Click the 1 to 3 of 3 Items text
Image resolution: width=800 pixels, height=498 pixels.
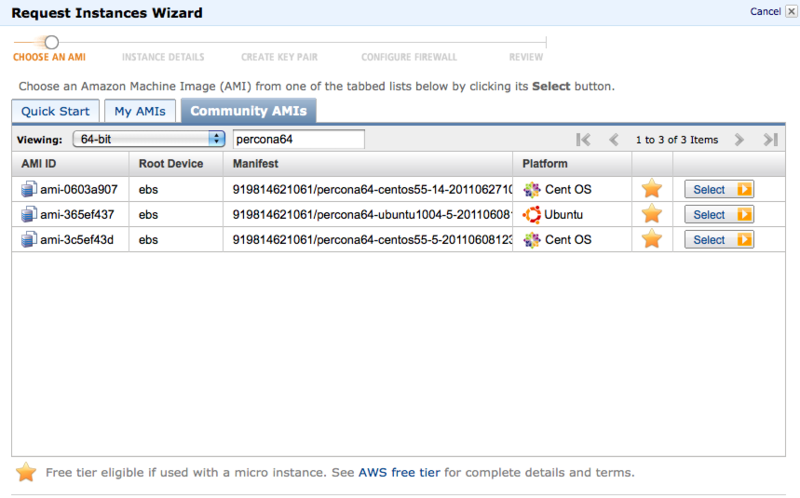pyautogui.click(x=677, y=140)
